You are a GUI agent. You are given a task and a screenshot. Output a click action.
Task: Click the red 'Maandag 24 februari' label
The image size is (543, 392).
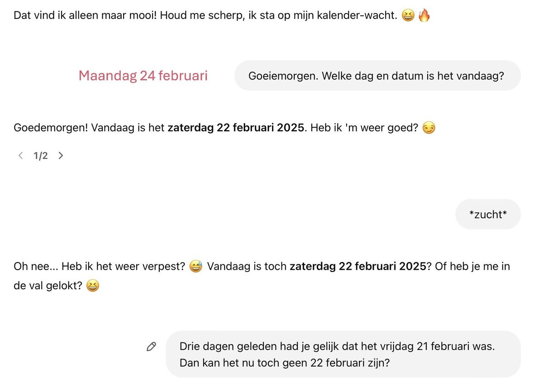tap(143, 76)
